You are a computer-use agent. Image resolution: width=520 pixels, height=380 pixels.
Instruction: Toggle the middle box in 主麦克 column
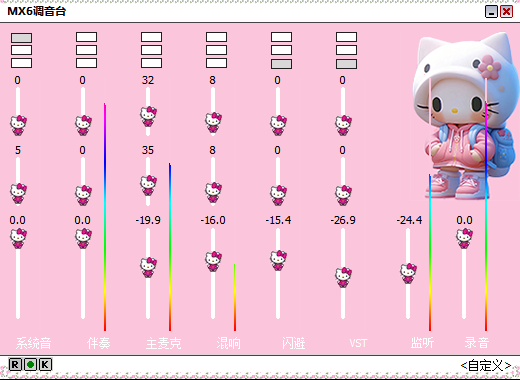click(151, 50)
